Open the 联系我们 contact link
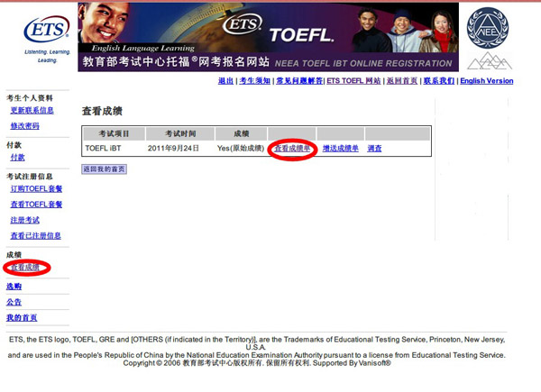 click(x=438, y=81)
